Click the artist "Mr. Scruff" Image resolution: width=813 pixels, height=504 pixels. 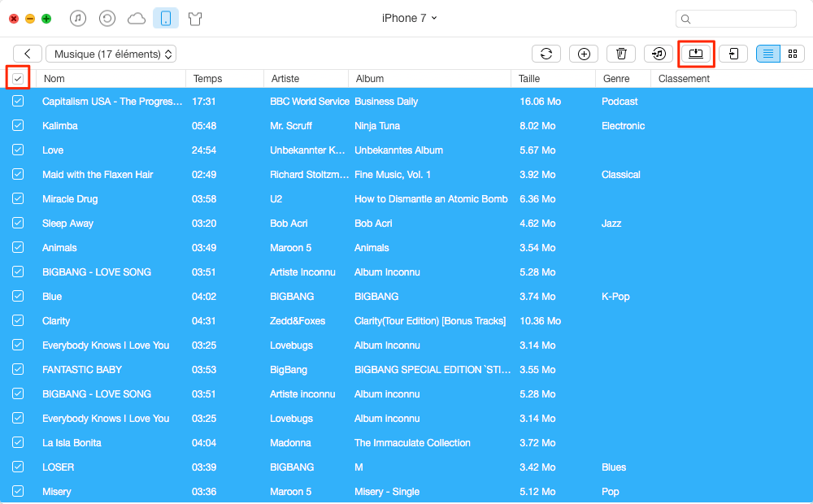[x=291, y=126]
